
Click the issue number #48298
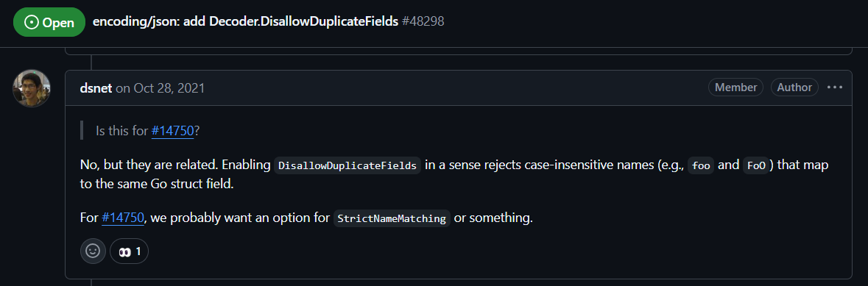423,21
